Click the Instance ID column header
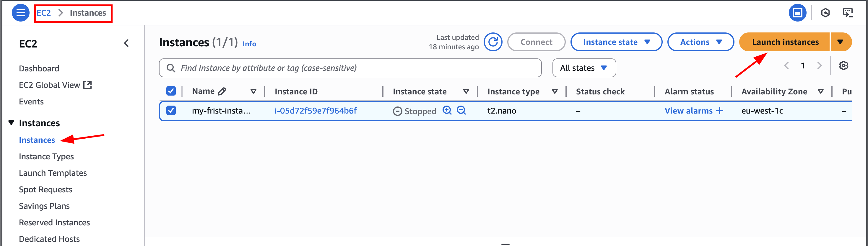868x246 pixels. coord(296,91)
